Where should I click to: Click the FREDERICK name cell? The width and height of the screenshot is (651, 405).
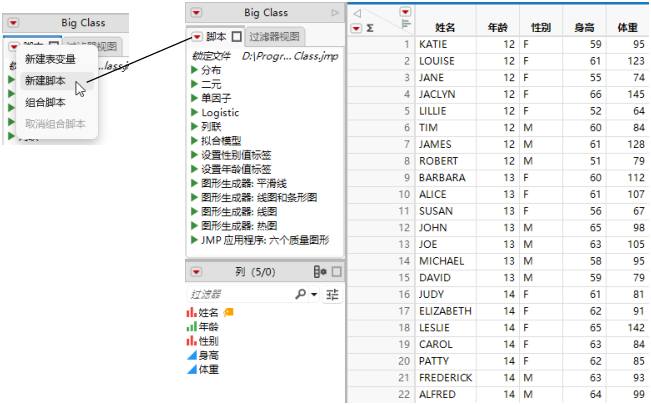coord(445,378)
